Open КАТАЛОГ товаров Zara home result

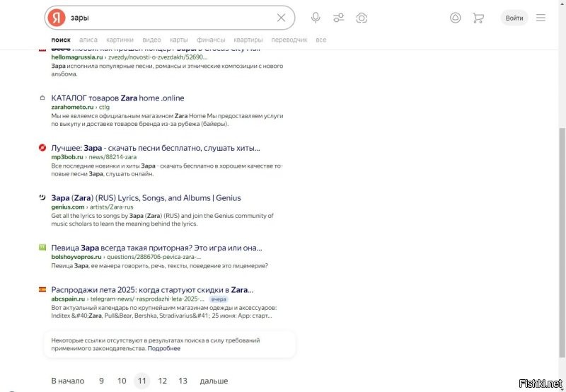click(117, 98)
